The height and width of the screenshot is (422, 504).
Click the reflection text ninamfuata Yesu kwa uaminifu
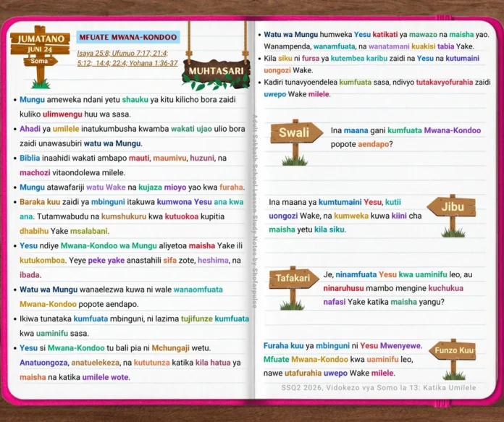(391, 274)
